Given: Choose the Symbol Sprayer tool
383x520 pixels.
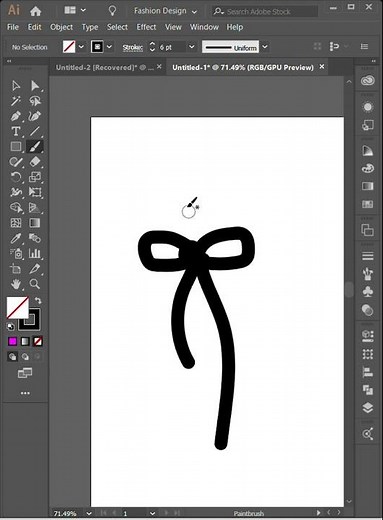Looking at the screenshot, I should 16,254.
